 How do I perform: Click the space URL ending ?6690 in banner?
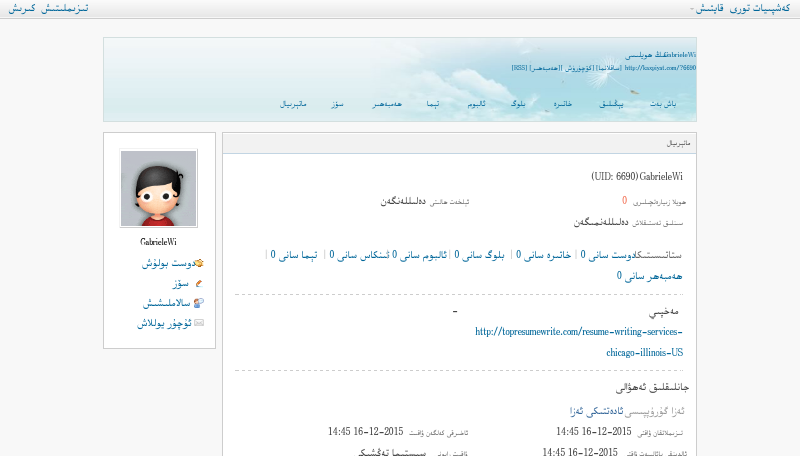point(660,68)
